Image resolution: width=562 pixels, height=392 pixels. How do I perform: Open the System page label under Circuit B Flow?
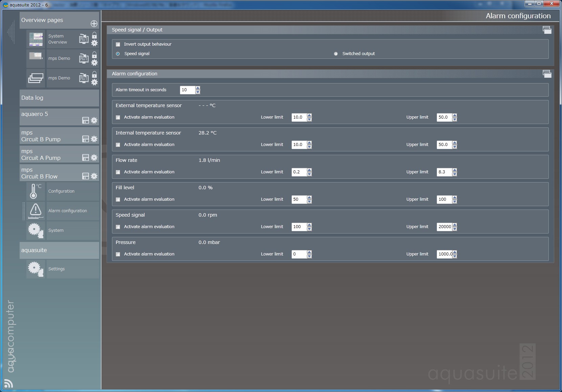tap(56, 230)
